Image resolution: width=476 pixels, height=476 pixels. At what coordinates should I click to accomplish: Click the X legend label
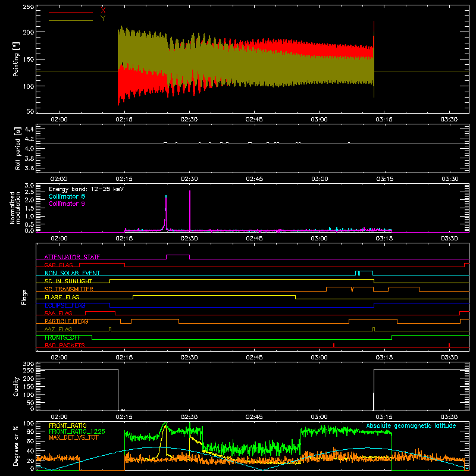pyautogui.click(x=103, y=11)
